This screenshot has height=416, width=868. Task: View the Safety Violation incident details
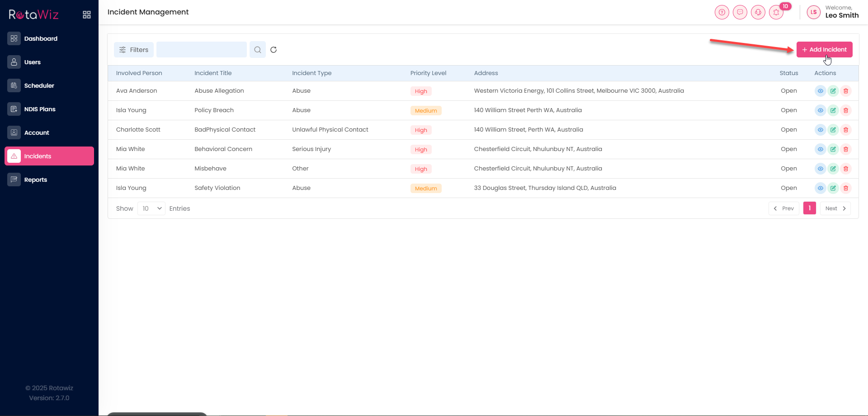coord(820,188)
